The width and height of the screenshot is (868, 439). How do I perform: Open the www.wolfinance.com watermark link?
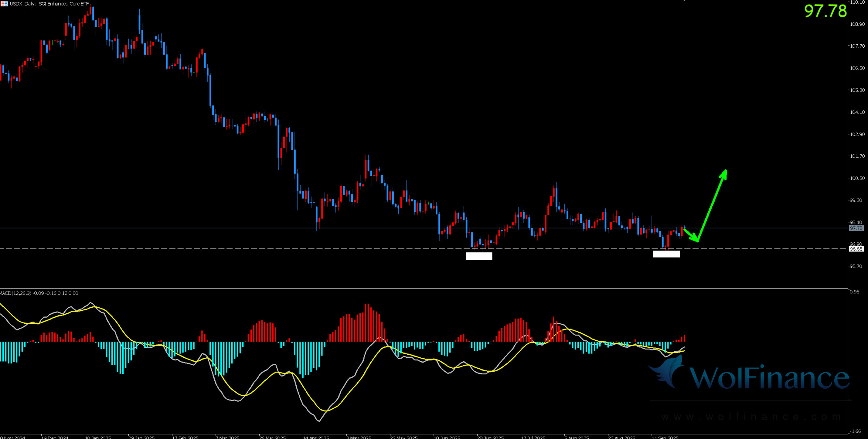click(751, 417)
